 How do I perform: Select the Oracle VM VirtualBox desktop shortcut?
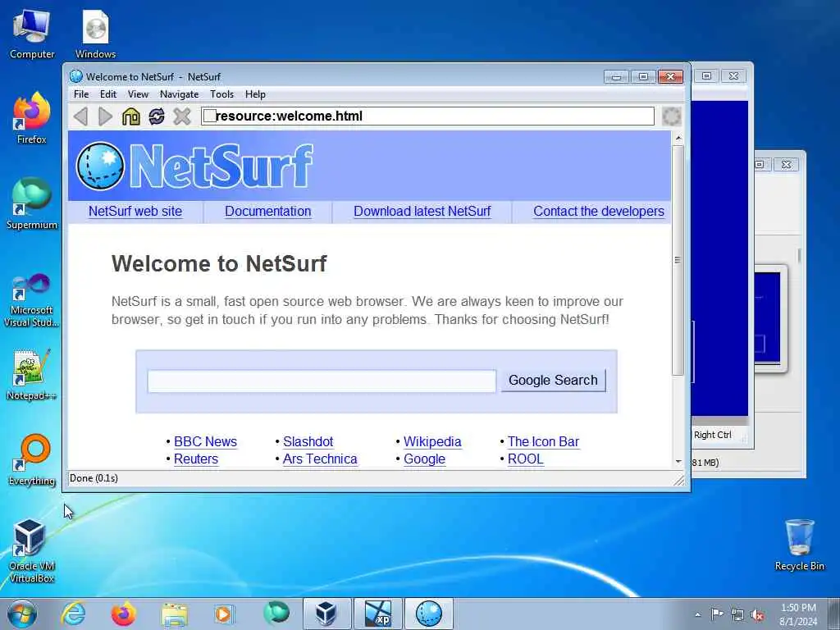[32, 550]
